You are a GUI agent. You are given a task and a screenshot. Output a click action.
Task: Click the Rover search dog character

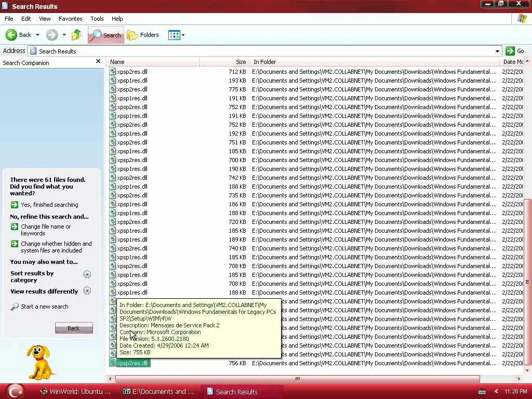41,362
